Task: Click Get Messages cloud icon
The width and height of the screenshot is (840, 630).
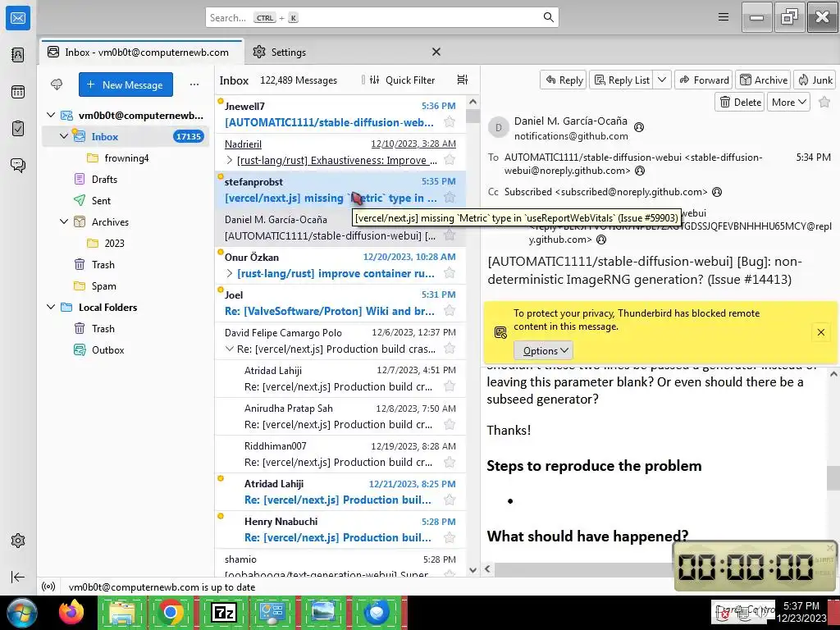Action: [57, 84]
